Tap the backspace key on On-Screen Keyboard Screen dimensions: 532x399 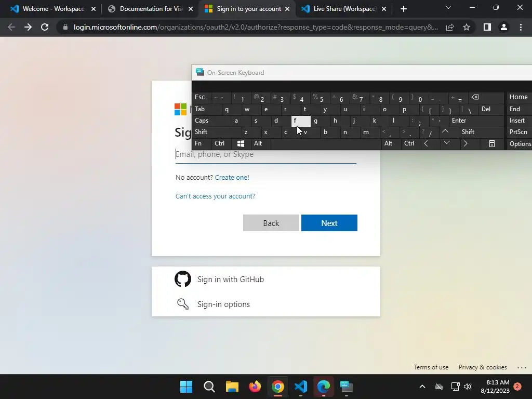(x=487, y=98)
